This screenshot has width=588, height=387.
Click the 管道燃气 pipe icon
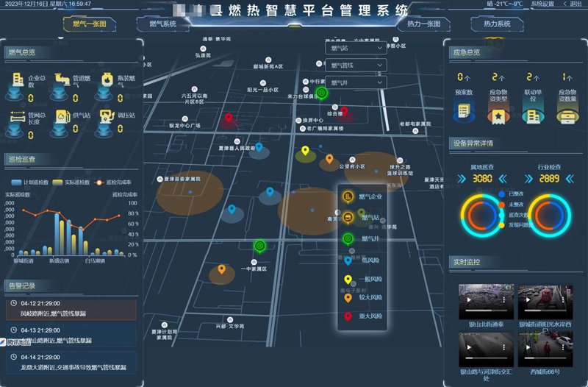click(x=62, y=79)
